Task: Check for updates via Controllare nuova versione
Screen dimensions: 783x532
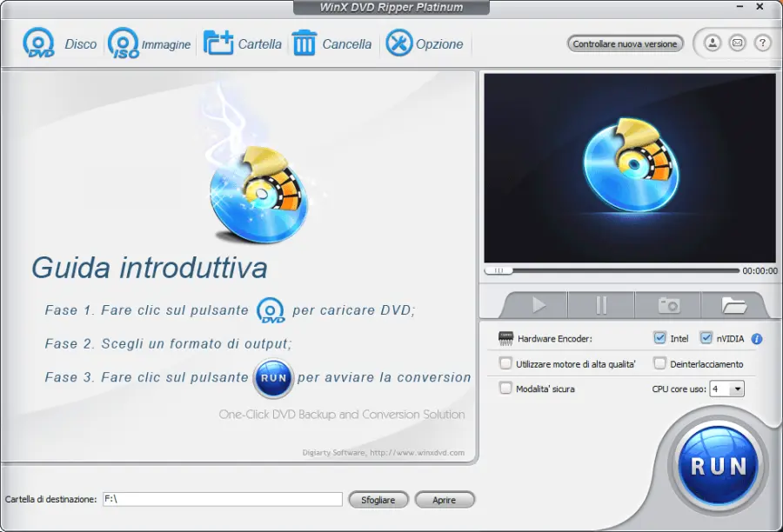Action: (625, 43)
